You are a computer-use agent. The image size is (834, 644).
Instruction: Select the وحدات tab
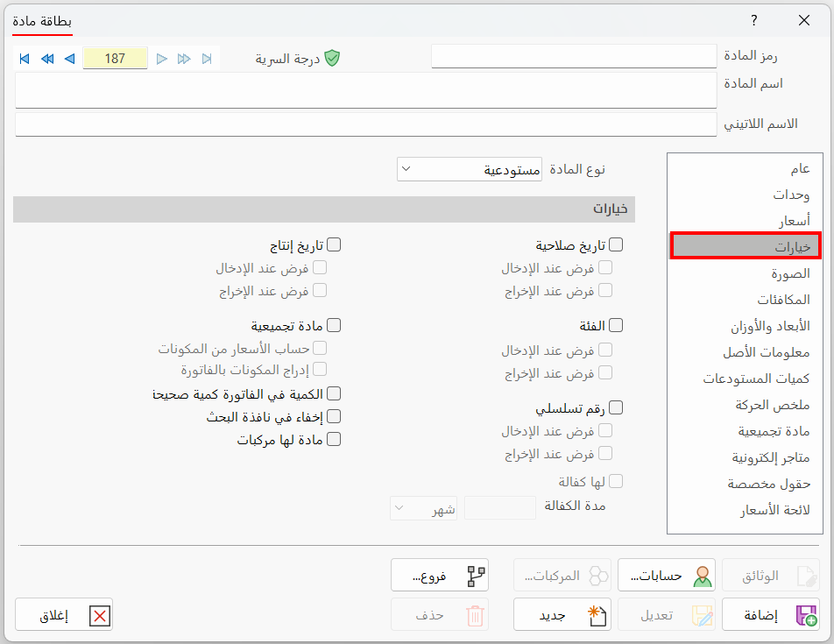click(x=745, y=195)
